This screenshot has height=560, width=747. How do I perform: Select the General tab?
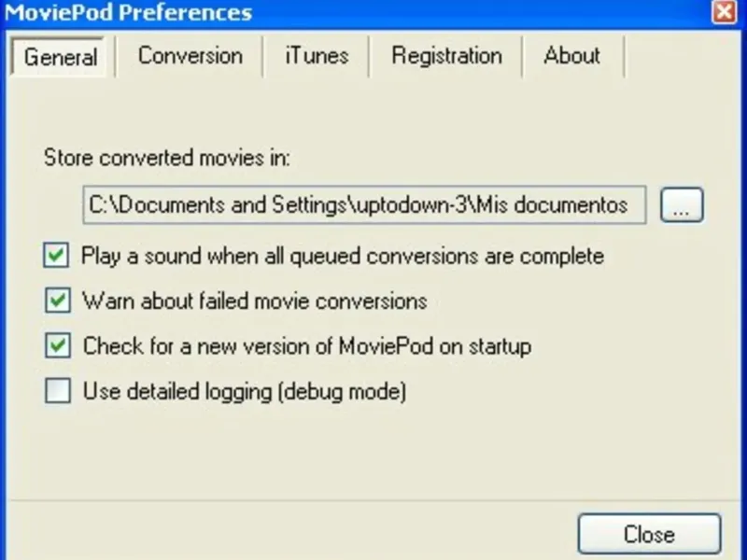(61, 57)
